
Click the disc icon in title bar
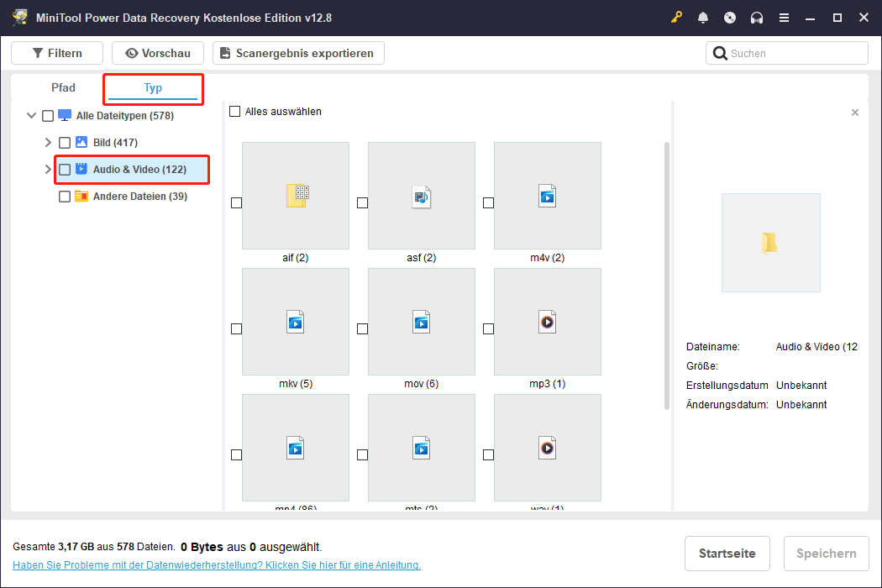730,18
